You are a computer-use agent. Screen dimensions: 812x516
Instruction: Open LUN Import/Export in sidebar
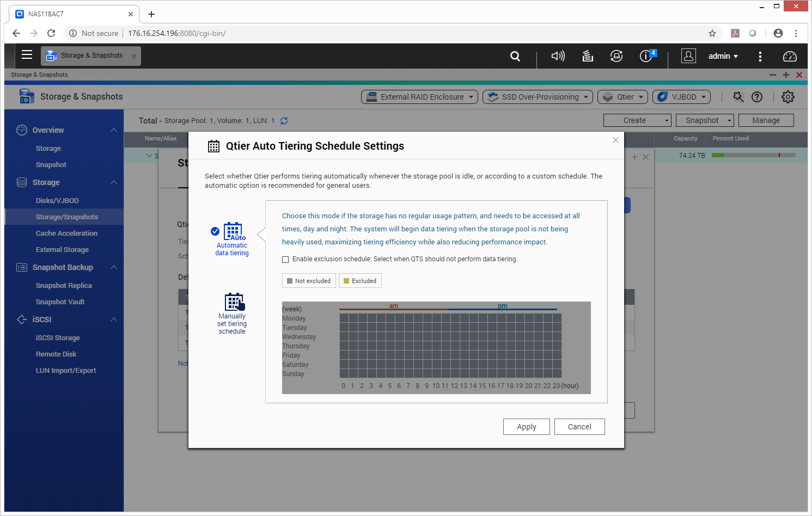pyautogui.click(x=66, y=371)
